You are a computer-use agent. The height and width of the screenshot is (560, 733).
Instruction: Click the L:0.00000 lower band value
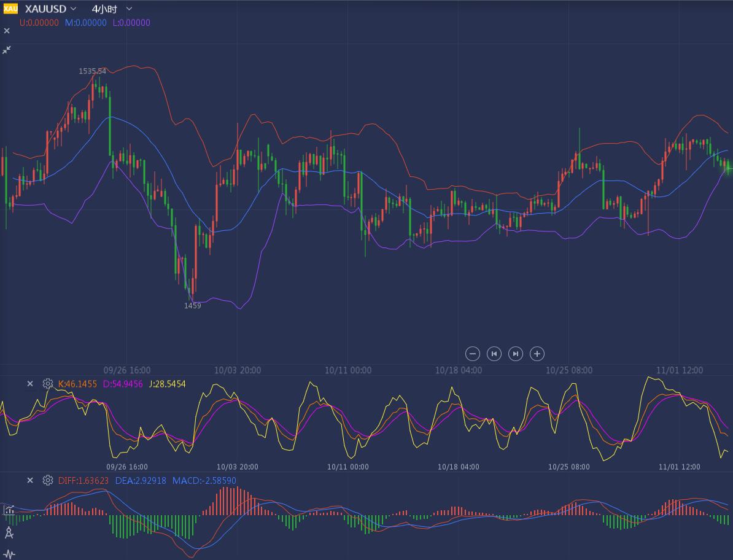pos(131,23)
